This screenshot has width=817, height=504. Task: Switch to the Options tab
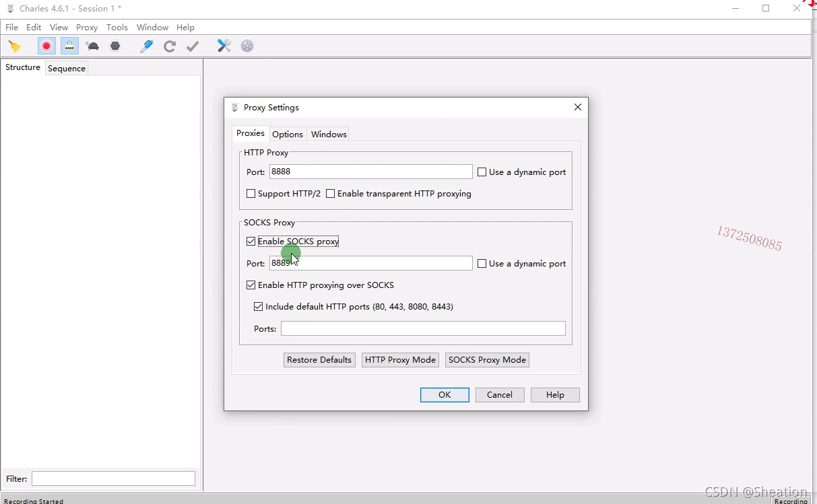(x=288, y=134)
